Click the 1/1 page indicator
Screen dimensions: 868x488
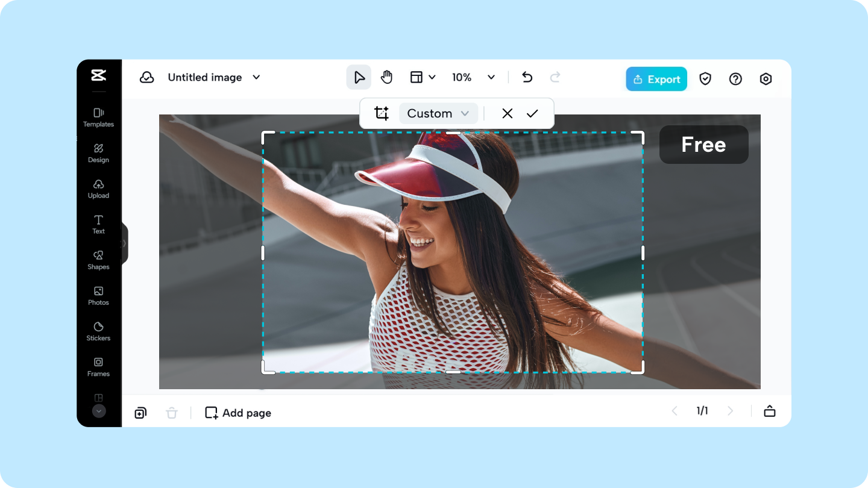(702, 411)
